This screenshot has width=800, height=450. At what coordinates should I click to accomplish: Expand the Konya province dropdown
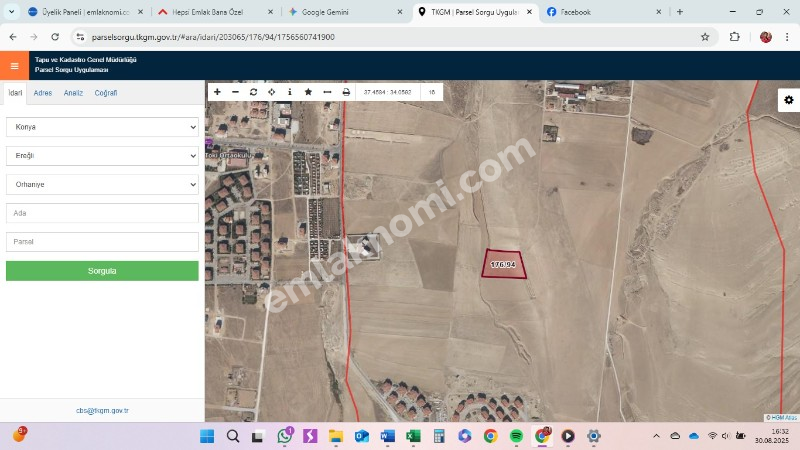pyautogui.click(x=102, y=127)
